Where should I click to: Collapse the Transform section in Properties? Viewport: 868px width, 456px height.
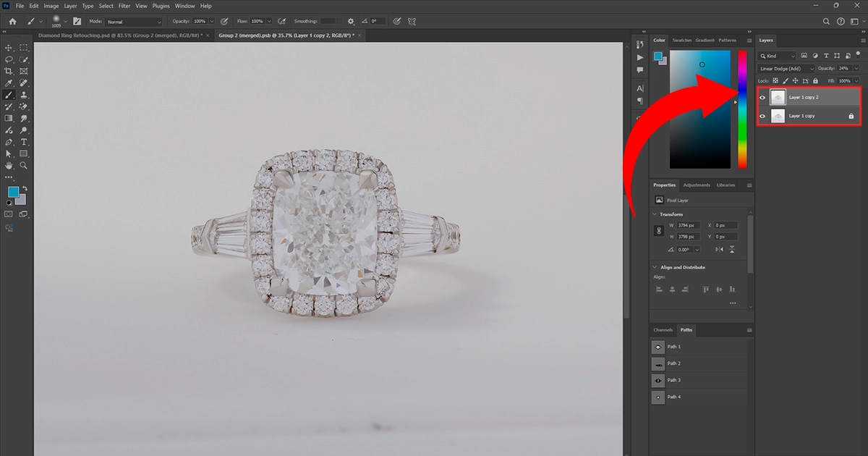click(655, 214)
